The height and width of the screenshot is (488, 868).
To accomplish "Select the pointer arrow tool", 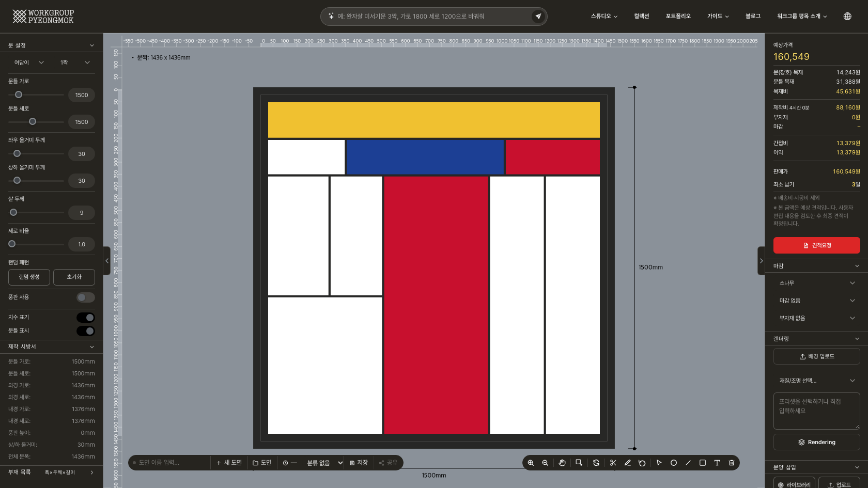I will pyautogui.click(x=659, y=463).
